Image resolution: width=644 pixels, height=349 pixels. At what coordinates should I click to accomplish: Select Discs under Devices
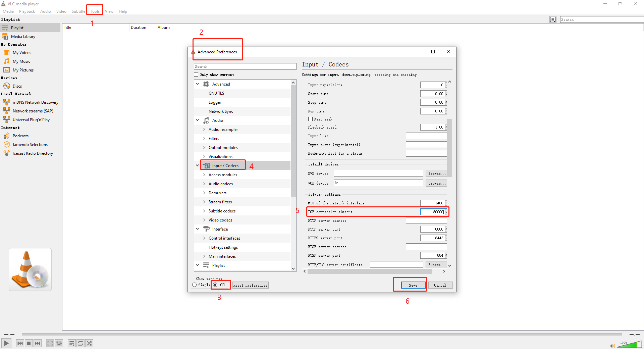[17, 86]
